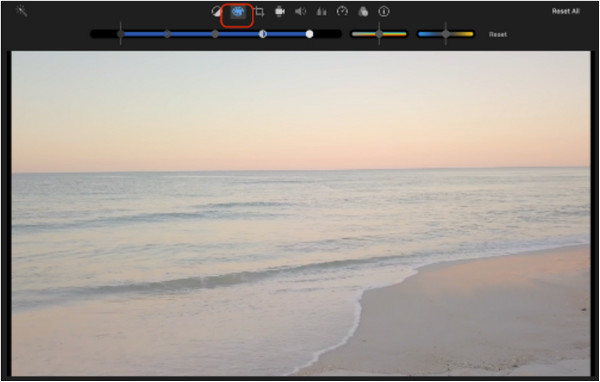Click the contrast half-moon handle on the multislider
This screenshot has height=382, width=600.
click(x=262, y=34)
